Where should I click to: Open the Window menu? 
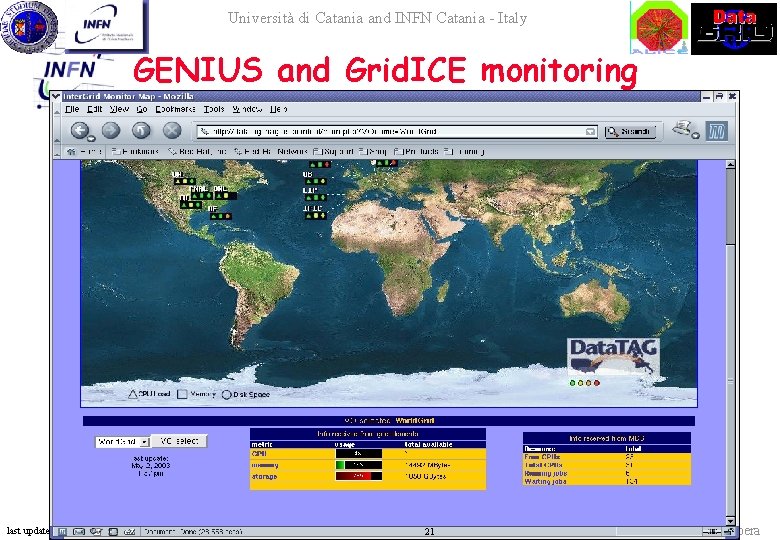point(247,109)
